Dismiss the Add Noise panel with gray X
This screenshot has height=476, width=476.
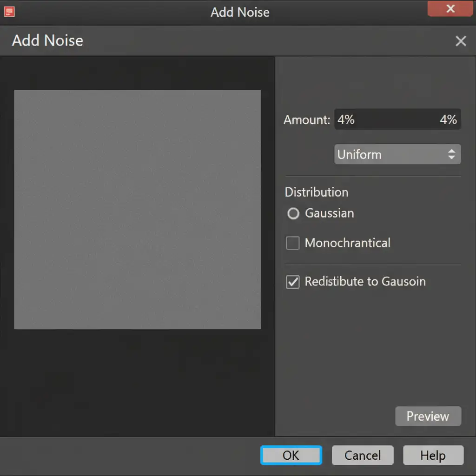pyautogui.click(x=460, y=41)
